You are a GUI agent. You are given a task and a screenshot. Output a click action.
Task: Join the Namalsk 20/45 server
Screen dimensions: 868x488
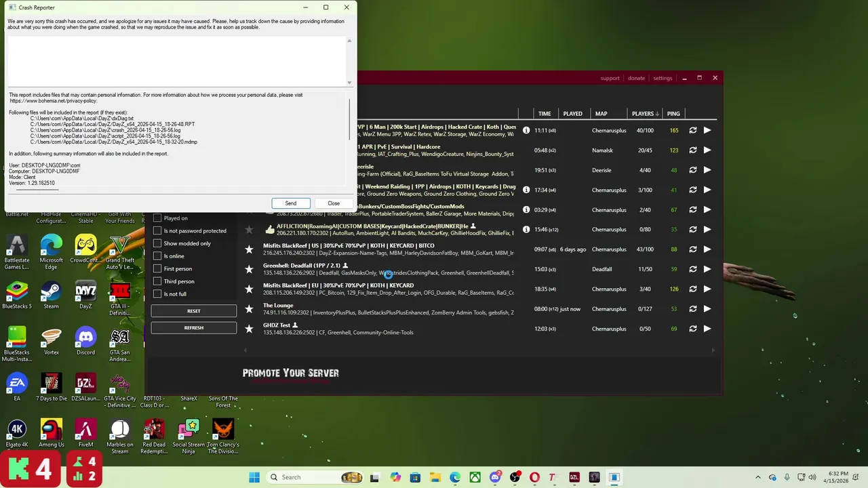click(x=707, y=150)
